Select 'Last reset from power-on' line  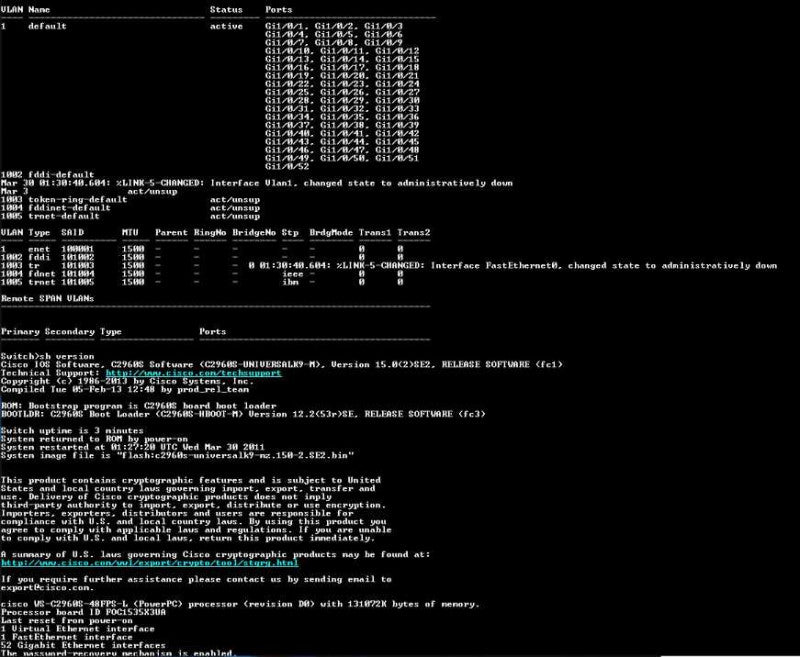pos(67,621)
